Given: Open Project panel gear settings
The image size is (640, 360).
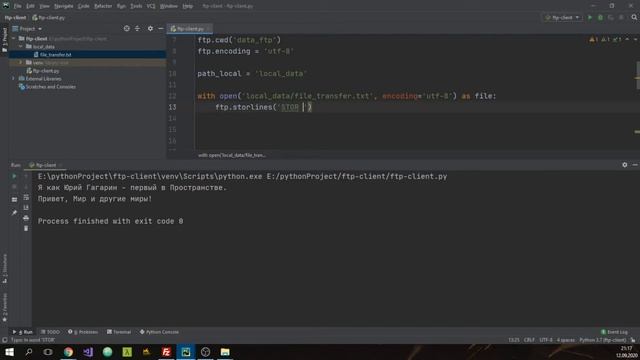Looking at the screenshot, I should coord(150,29).
